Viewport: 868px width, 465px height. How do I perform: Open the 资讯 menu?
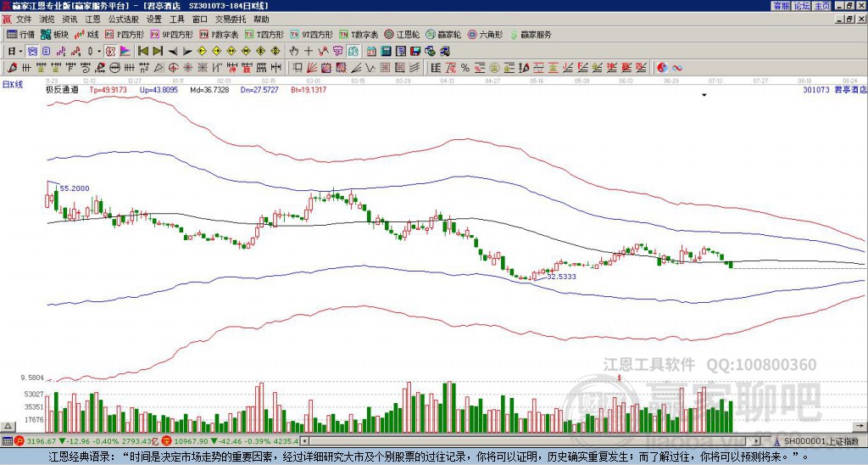coord(70,20)
